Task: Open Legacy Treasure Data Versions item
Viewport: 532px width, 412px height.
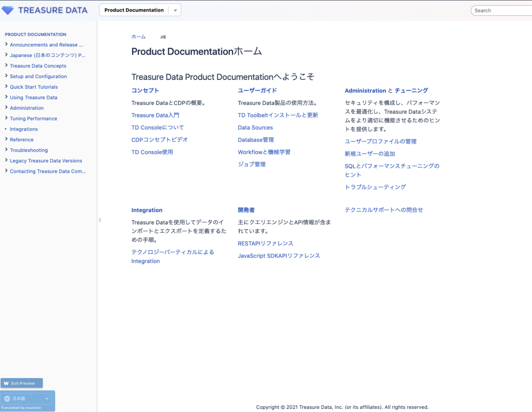Action: coord(46,161)
